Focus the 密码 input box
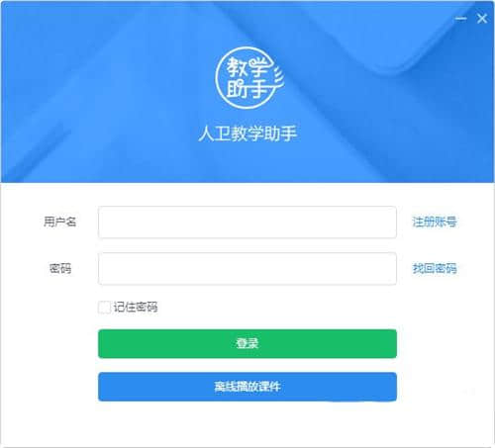495x448 pixels. click(247, 269)
